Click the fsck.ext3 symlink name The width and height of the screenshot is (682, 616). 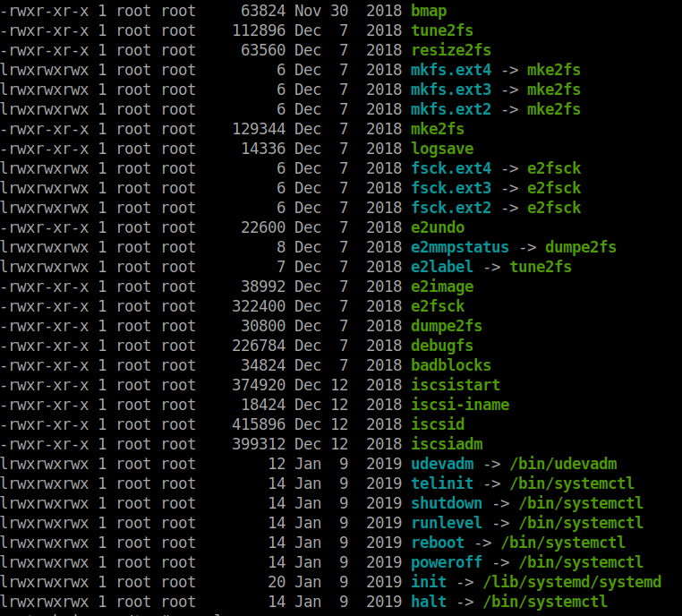point(451,188)
